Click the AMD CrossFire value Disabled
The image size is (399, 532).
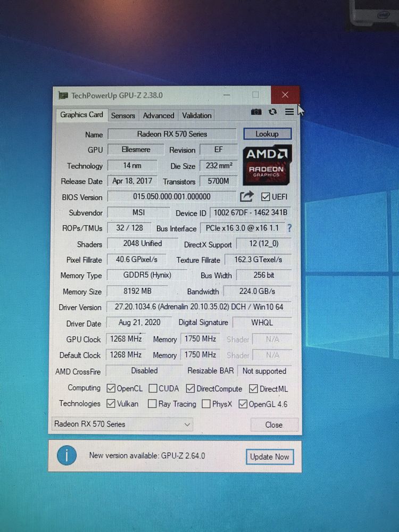145,370
